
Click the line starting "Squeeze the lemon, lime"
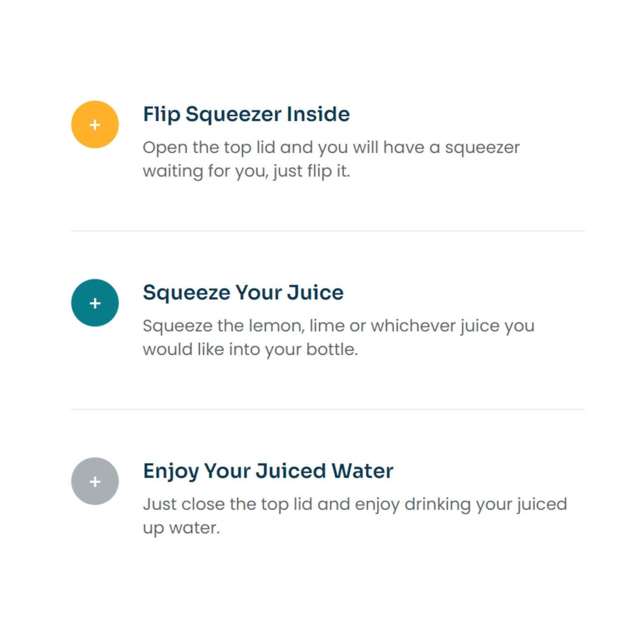point(338,326)
